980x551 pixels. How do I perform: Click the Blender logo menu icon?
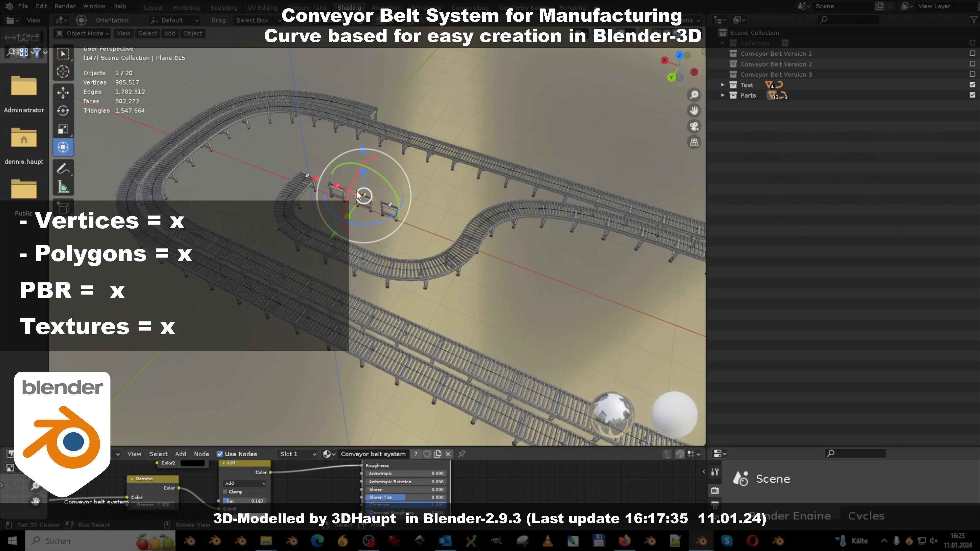click(x=9, y=6)
